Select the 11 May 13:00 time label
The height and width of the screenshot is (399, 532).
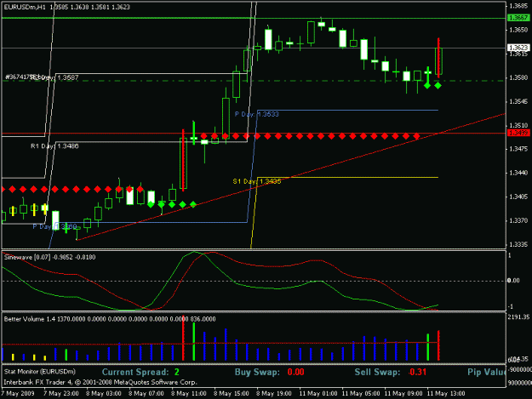pyautogui.click(x=446, y=394)
